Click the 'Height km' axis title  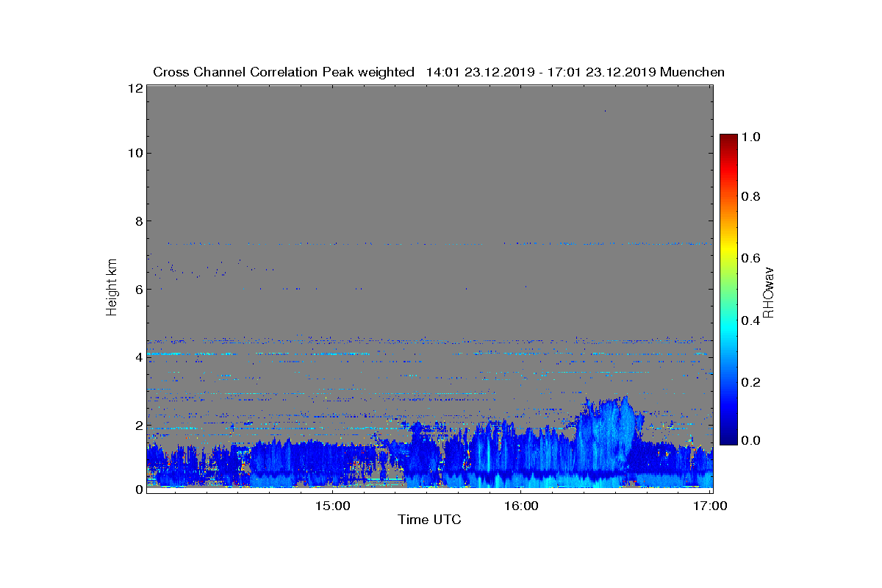click(x=112, y=288)
